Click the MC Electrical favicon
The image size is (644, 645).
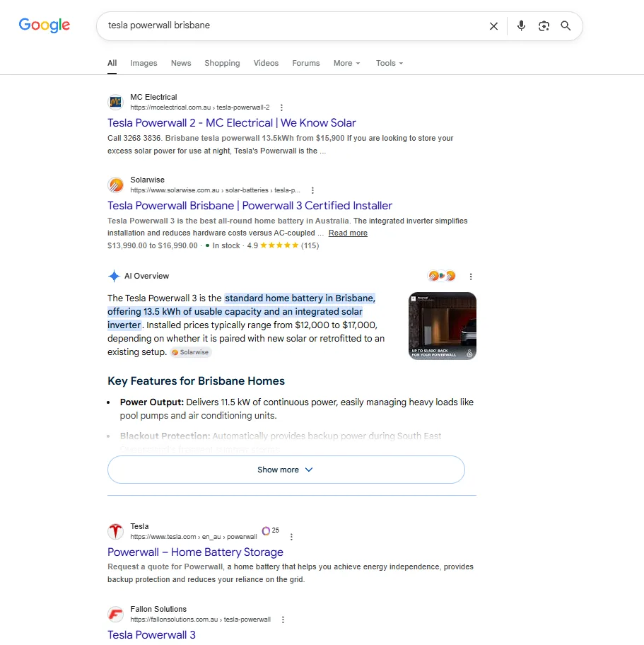tap(115, 102)
